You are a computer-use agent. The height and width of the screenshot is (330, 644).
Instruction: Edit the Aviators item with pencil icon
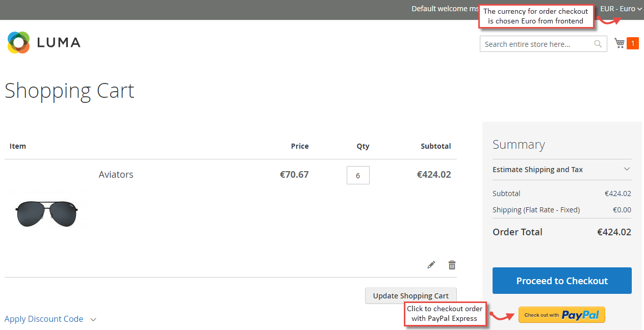[431, 265]
